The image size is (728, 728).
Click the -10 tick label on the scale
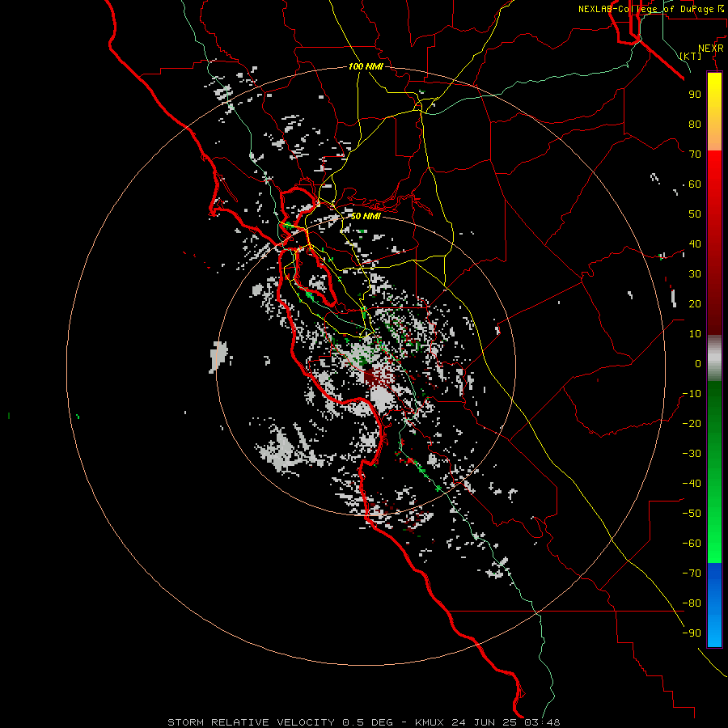click(692, 394)
